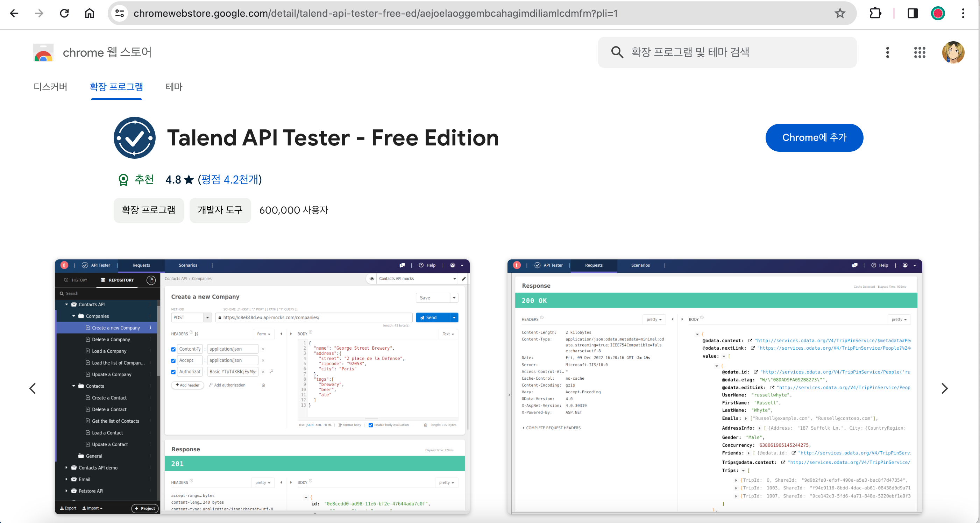The width and height of the screenshot is (980, 523).
Task: Click the browser forward arrow
Action: click(x=39, y=13)
